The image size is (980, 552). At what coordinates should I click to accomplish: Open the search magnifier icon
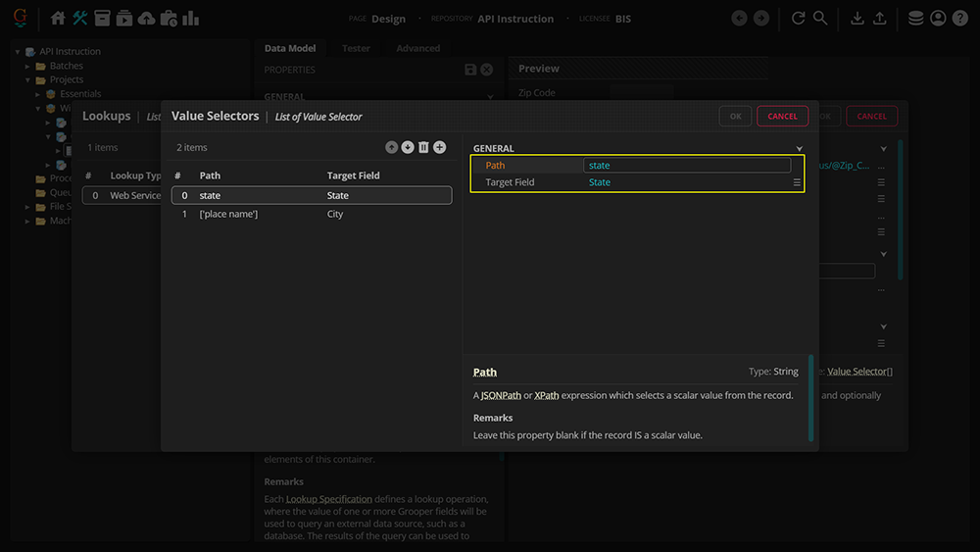(820, 19)
